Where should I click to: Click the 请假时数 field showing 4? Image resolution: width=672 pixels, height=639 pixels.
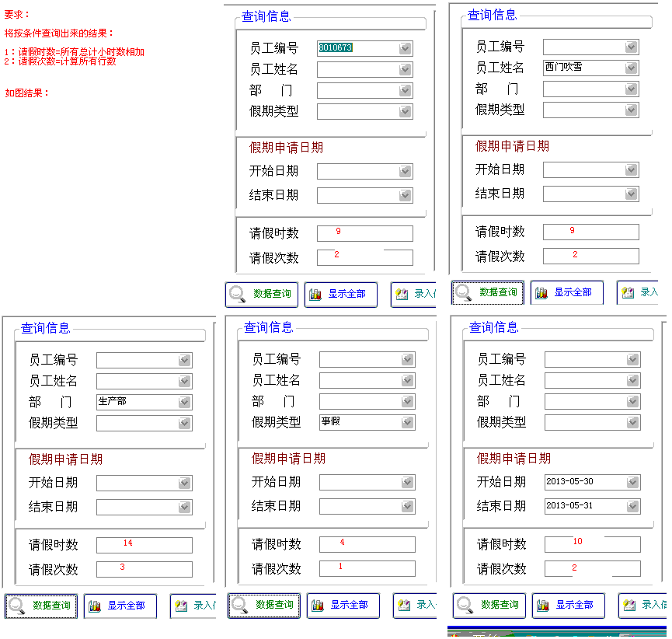pyautogui.click(x=367, y=544)
